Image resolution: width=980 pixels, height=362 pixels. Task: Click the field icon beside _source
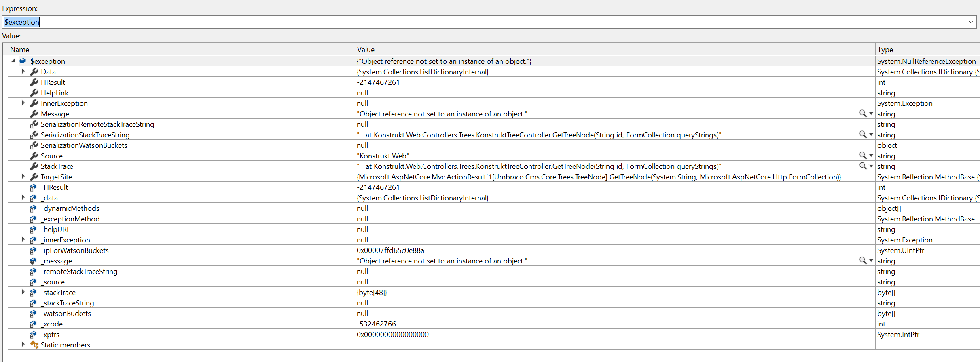click(34, 282)
